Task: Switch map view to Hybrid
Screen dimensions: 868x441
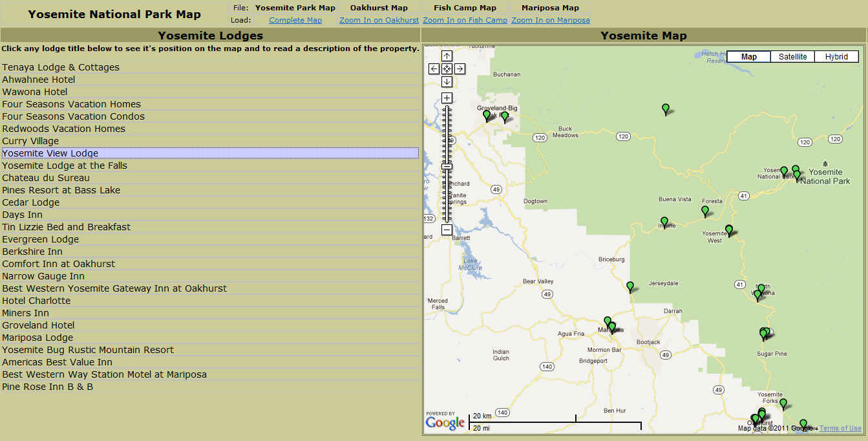Action: coord(836,57)
